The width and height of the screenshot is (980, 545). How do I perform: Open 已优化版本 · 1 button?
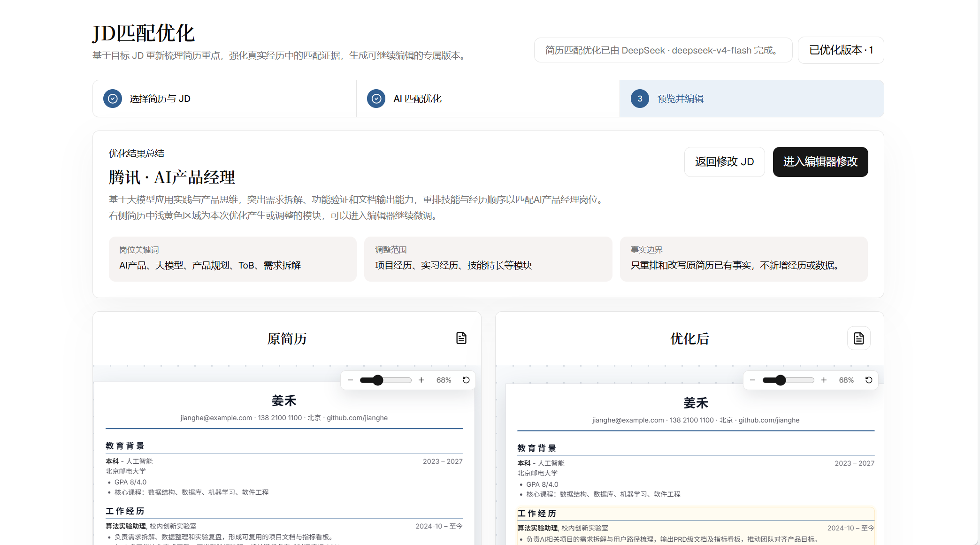coord(841,50)
